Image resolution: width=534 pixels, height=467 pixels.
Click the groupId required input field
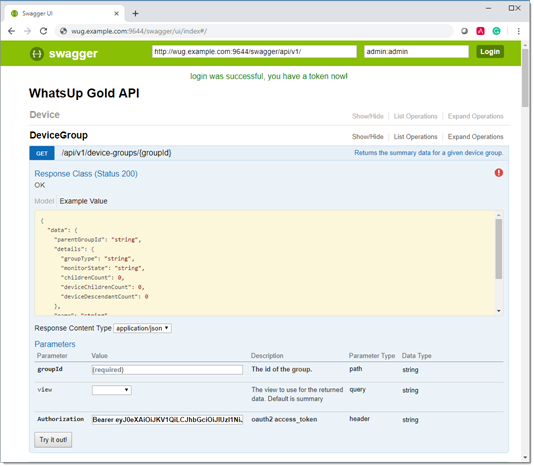tap(167, 370)
